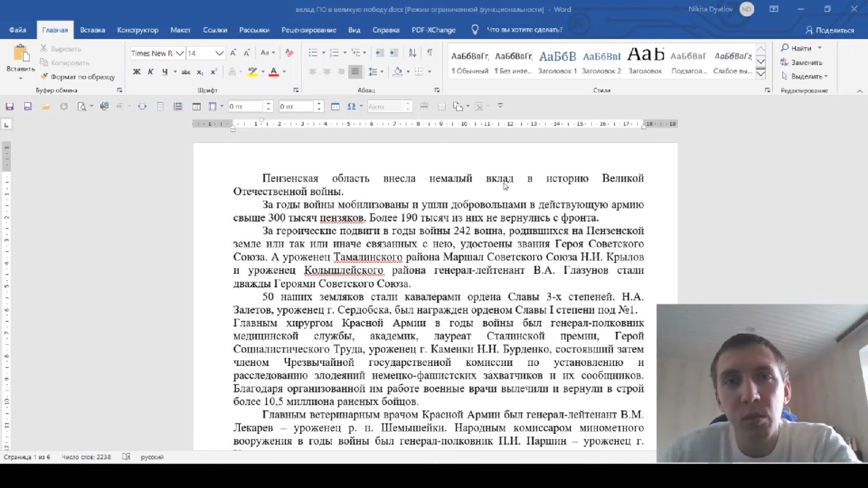Sort text with the A-Z sort icon
The image size is (868, 488).
tap(412, 53)
